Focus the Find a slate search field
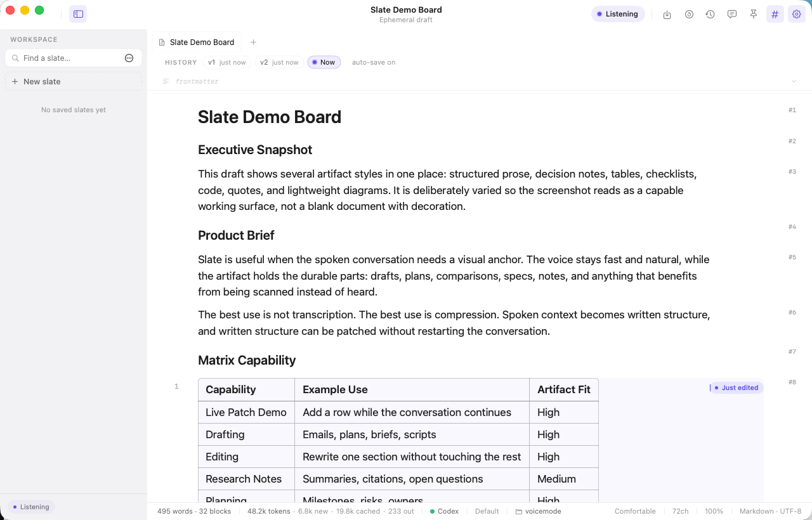Viewport: 812px width, 520px height. coord(73,58)
